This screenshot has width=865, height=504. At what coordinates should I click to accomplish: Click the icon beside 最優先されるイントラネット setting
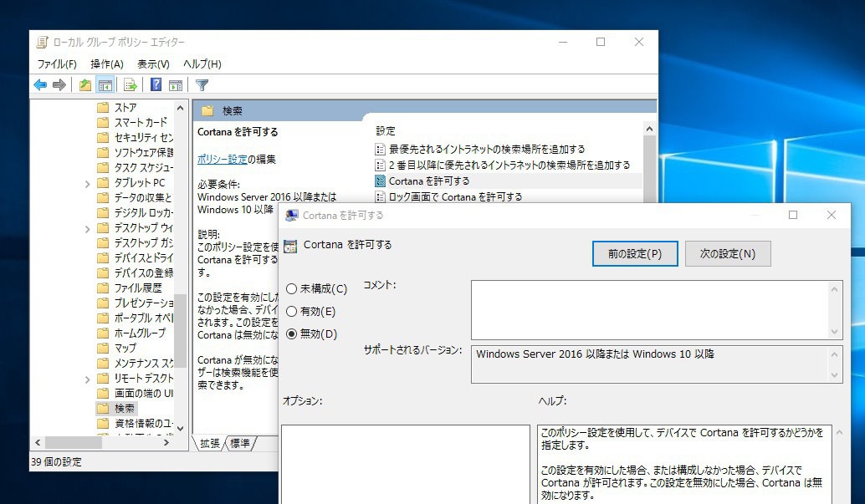380,149
